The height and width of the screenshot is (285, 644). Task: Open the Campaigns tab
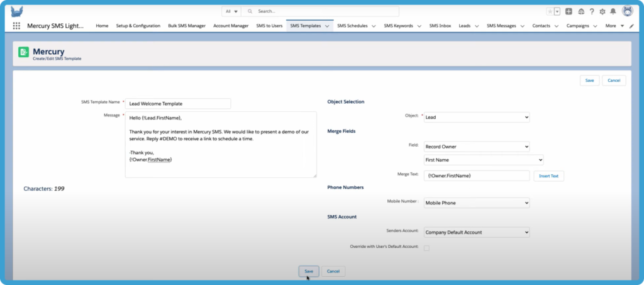tap(577, 25)
